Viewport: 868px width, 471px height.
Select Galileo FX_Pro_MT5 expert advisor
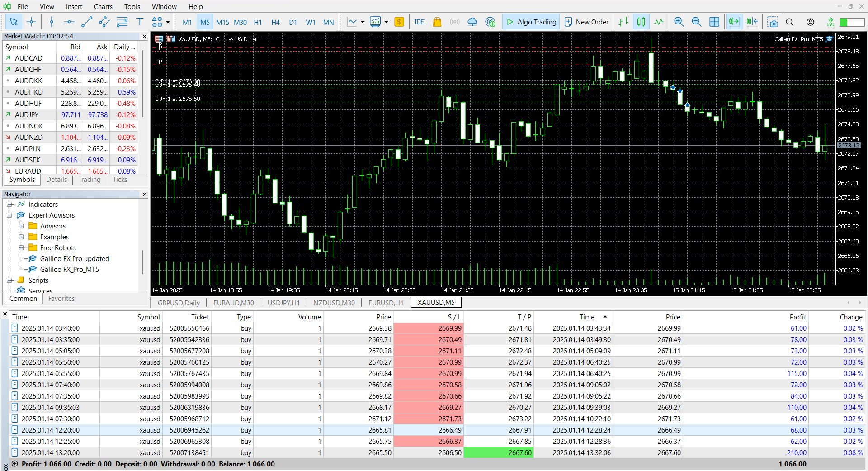[x=69, y=270]
